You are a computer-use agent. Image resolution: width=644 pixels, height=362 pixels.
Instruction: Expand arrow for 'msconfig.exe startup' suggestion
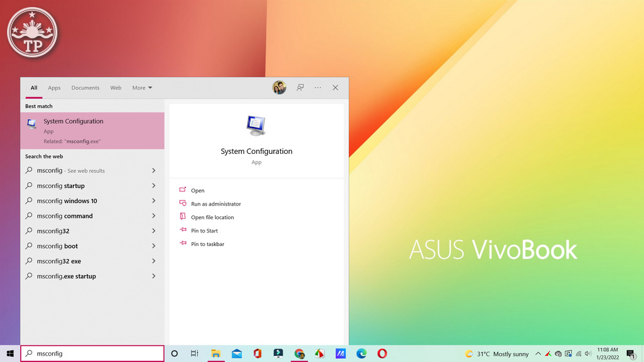click(154, 276)
